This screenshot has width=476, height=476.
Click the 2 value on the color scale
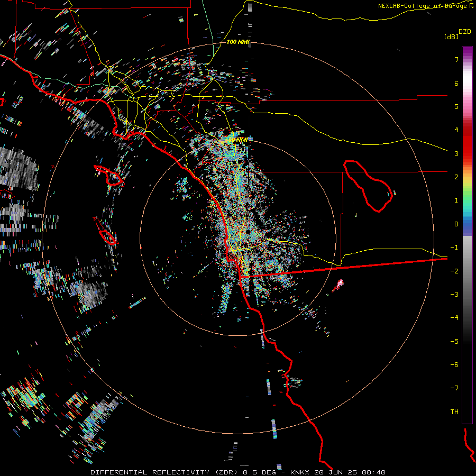coord(456,177)
